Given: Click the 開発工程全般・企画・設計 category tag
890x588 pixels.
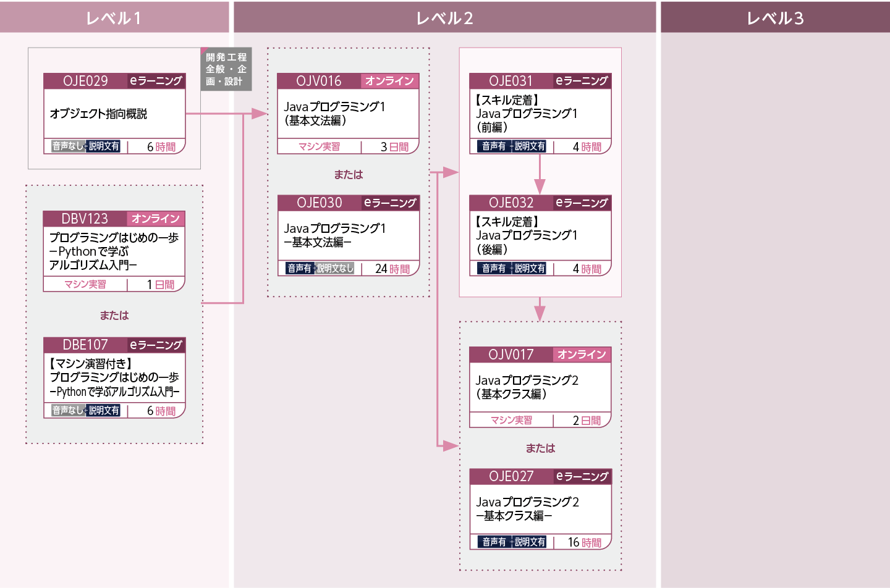Looking at the screenshot, I should tap(226, 69).
